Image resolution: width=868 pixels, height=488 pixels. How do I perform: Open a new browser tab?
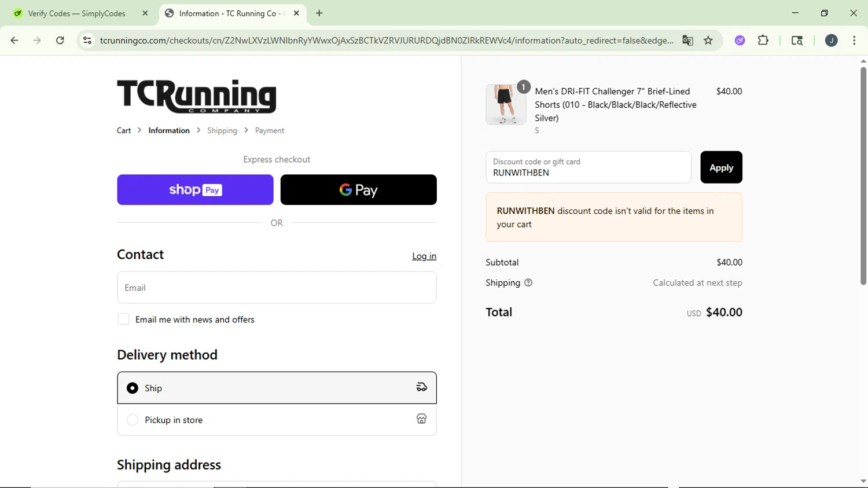(x=319, y=13)
